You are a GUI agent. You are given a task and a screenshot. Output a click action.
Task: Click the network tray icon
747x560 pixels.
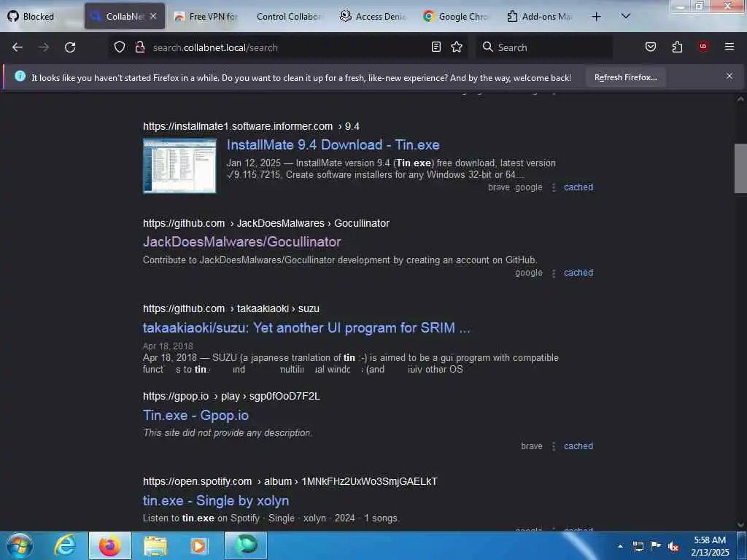[638, 546]
